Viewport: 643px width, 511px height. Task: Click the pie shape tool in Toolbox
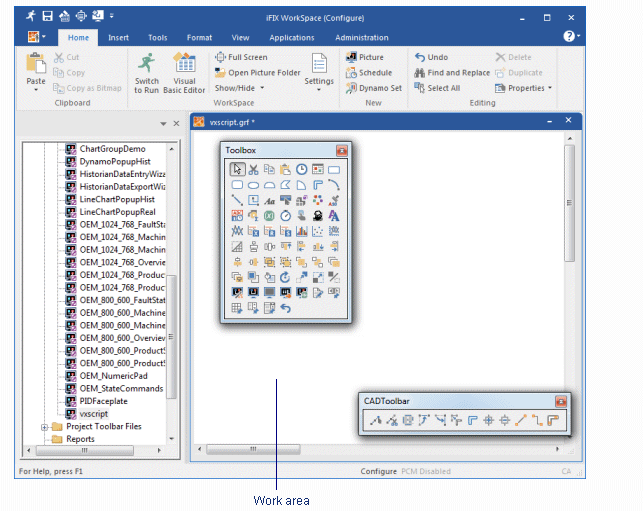tap(301, 185)
